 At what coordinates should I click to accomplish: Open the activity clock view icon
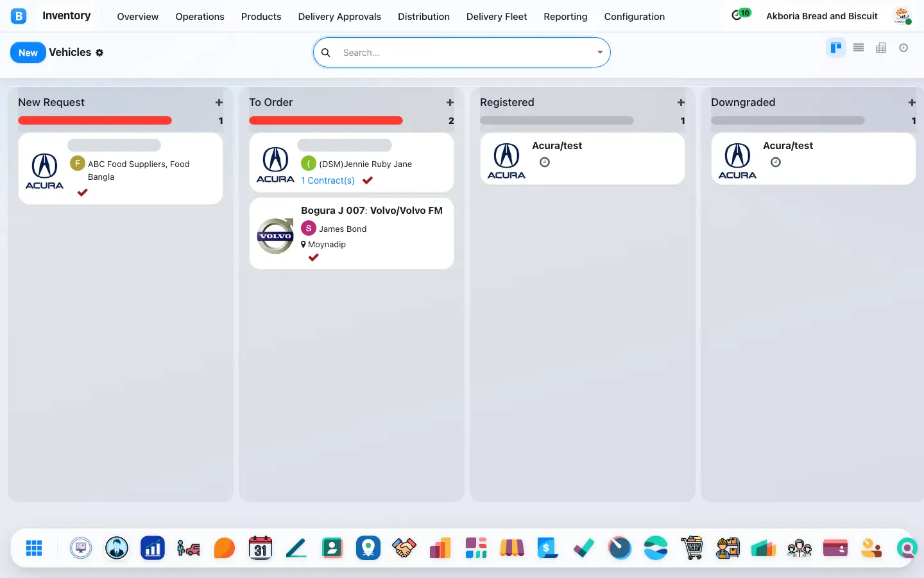tap(903, 48)
